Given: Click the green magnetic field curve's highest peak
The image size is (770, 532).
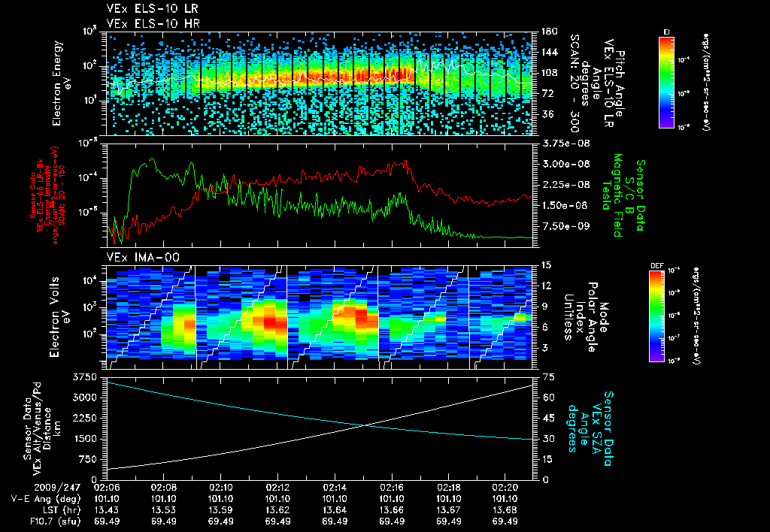Looking at the screenshot, I should coord(152,159).
